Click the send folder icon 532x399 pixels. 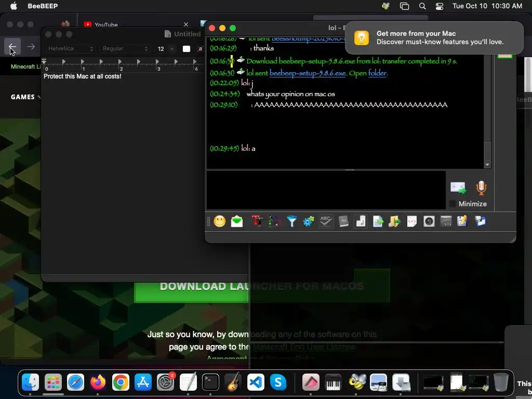point(395,221)
